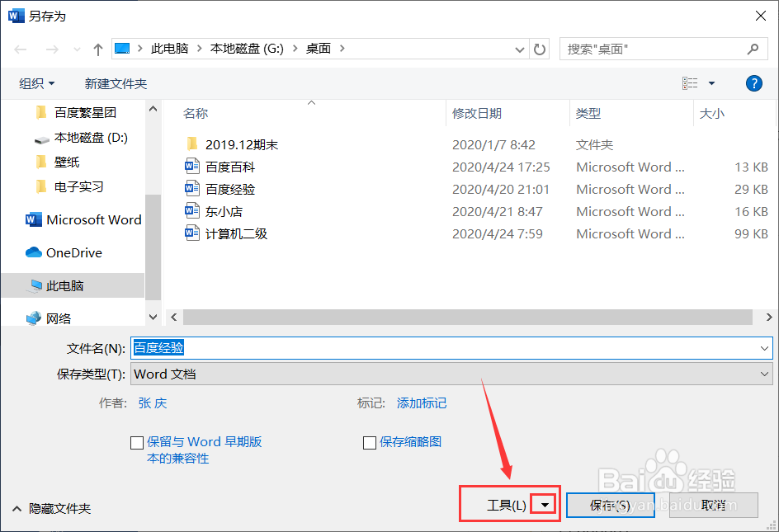This screenshot has width=779, height=532.
Task: Close the 另存为 dialog
Action: (x=760, y=16)
